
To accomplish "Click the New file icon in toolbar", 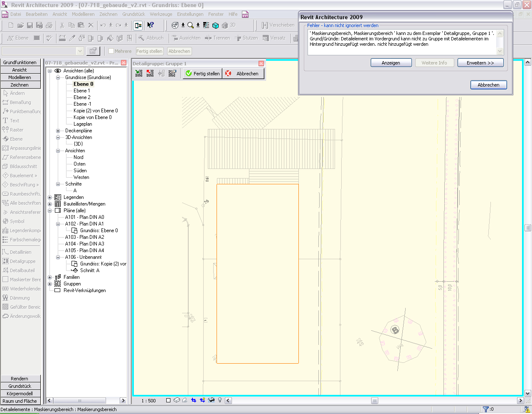I will click(11, 25).
